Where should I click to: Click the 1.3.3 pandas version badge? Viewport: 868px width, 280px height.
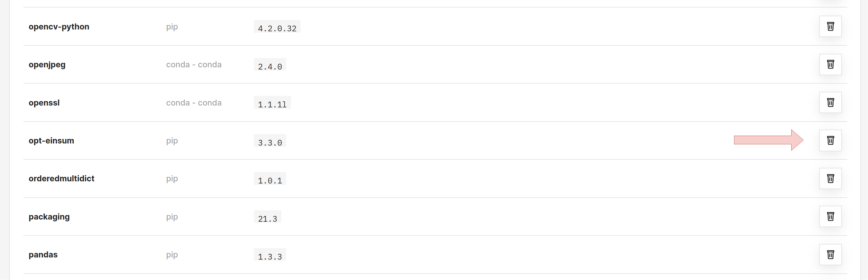click(x=270, y=255)
